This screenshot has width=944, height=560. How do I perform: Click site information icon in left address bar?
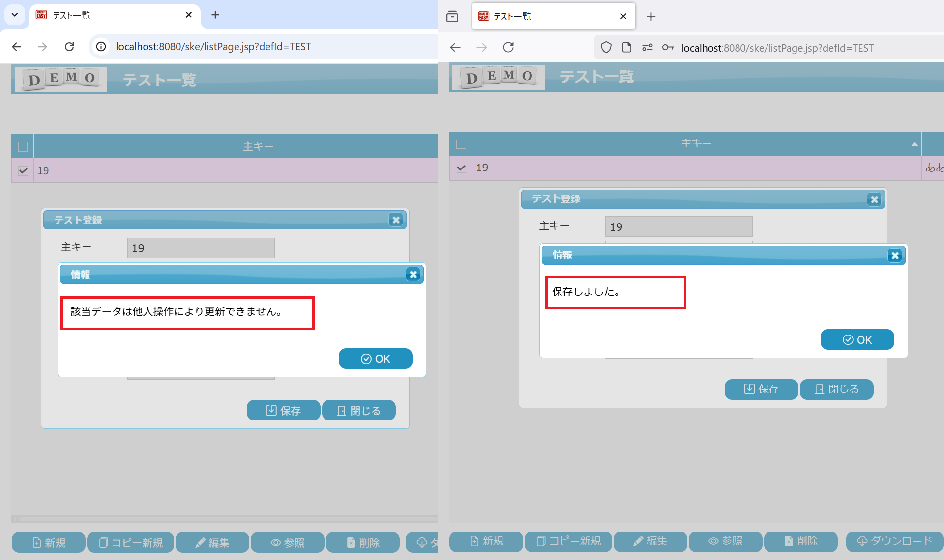tap(101, 47)
